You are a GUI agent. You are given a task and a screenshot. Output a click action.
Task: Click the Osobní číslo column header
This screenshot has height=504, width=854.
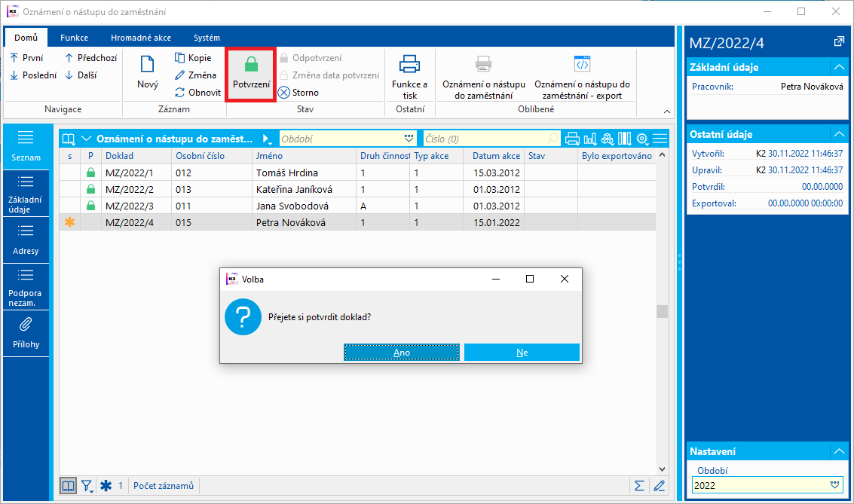212,156
